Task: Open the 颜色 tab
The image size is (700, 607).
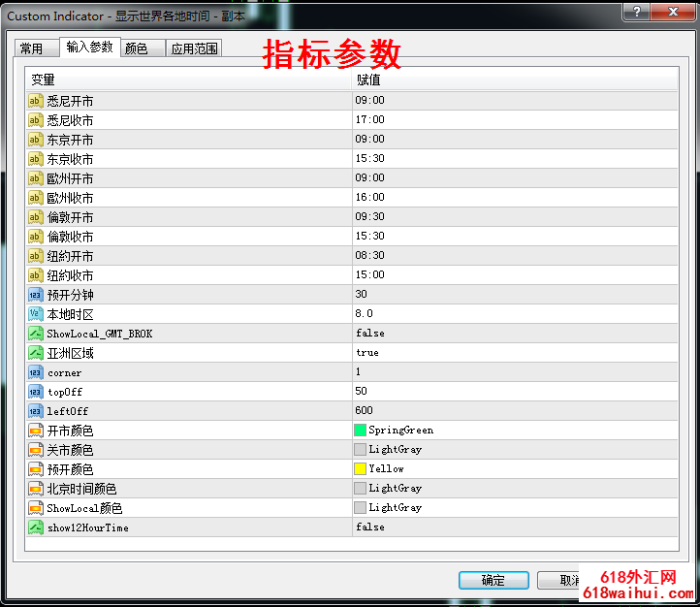Action: [143, 48]
